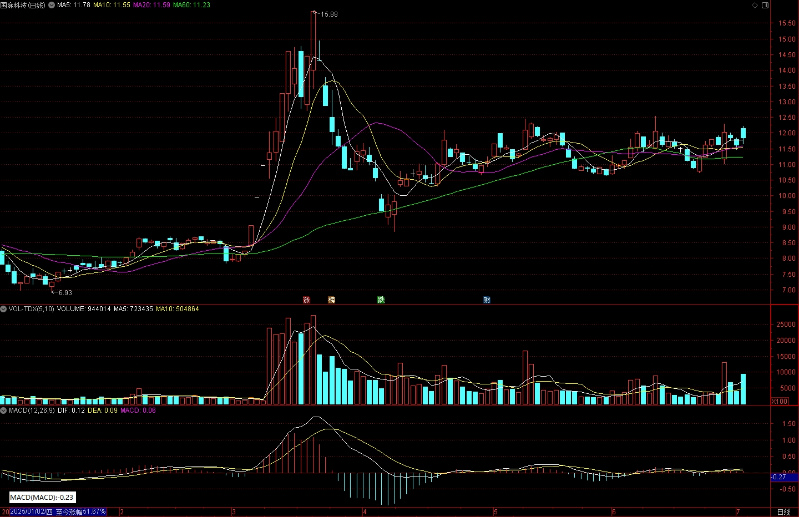Image resolution: width=799 pixels, height=517 pixels.
Task: Click the green event marker below the price chart
Action: 380,299
